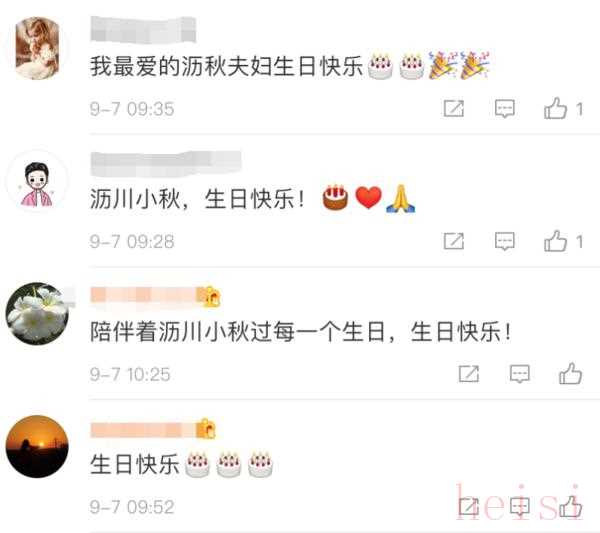
Task: Tap member badge beside third commenter name
Action: (x=212, y=297)
